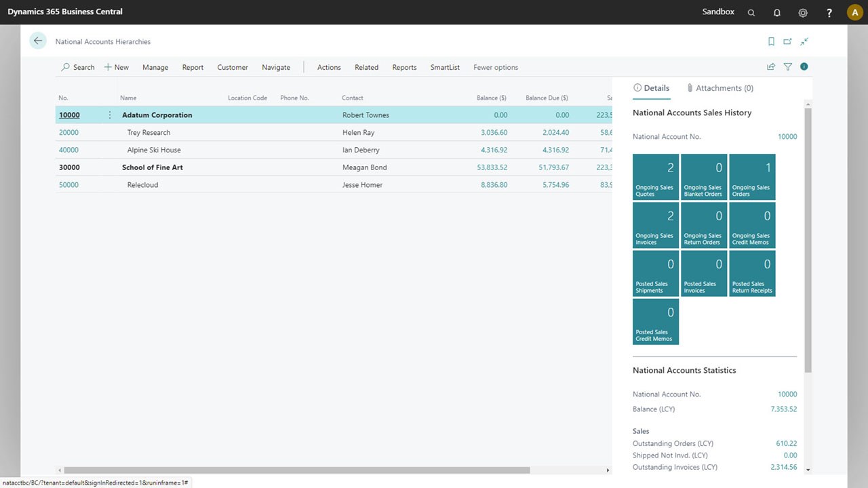
Task: Open the search magnifier in top bar
Action: click(x=751, y=12)
